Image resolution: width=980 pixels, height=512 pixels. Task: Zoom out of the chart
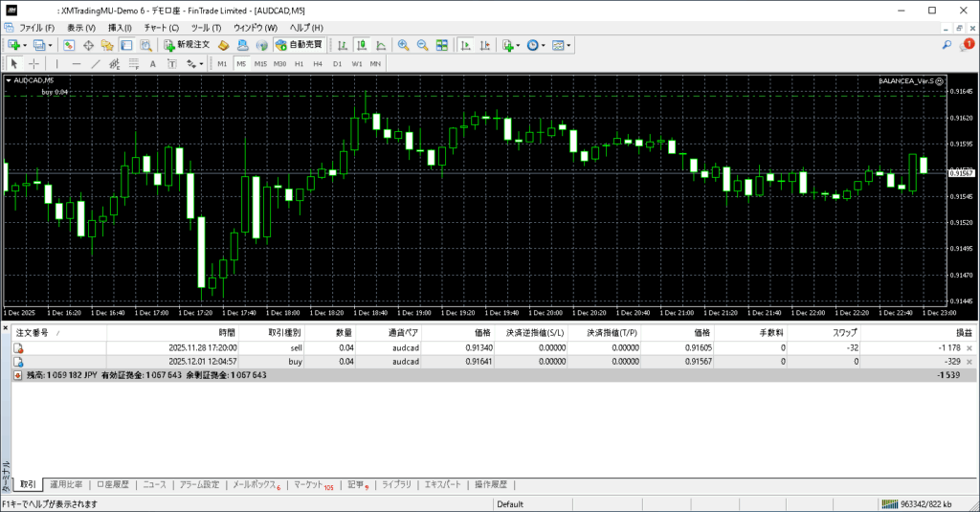pos(422,45)
